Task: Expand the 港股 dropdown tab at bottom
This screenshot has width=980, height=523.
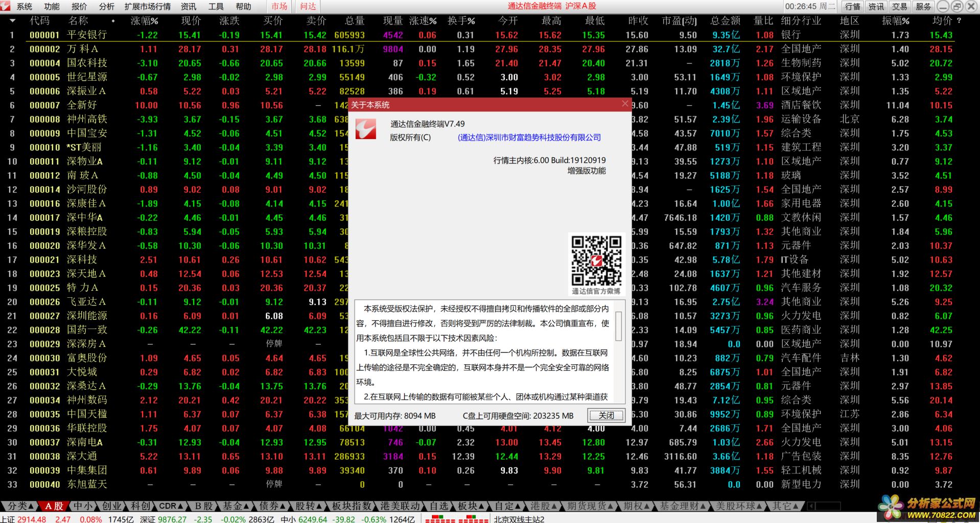Action: [544, 506]
